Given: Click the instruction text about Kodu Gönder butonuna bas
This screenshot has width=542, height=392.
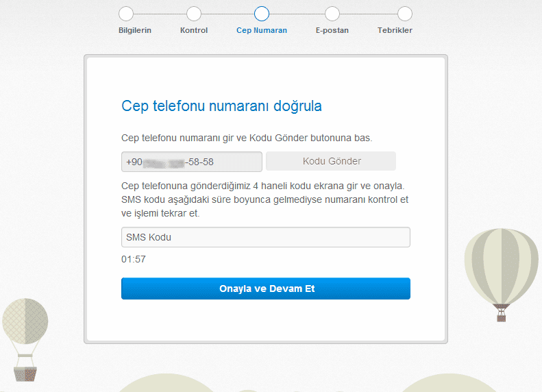Looking at the screenshot, I should 247,138.
